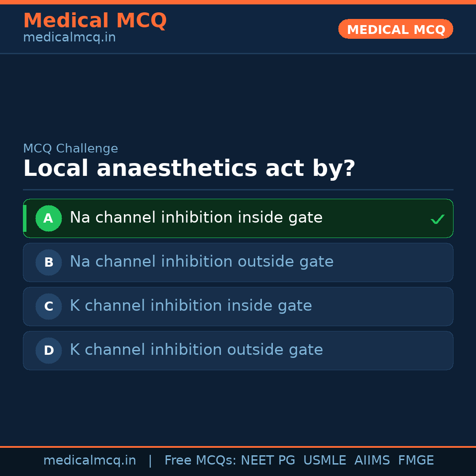Image resolution: width=476 pixels, height=476 pixels.
Task: Visit medicalmcq.in link under the header
Action: [69, 38]
